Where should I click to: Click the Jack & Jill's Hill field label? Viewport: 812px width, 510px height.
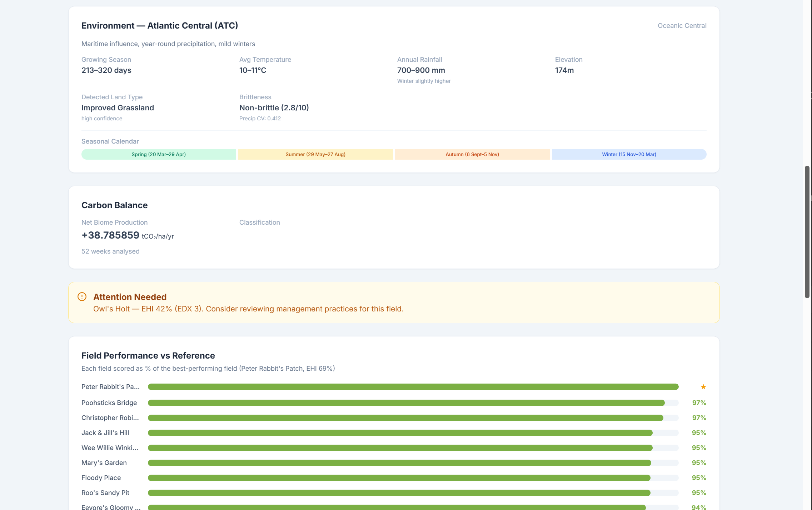[x=105, y=433]
